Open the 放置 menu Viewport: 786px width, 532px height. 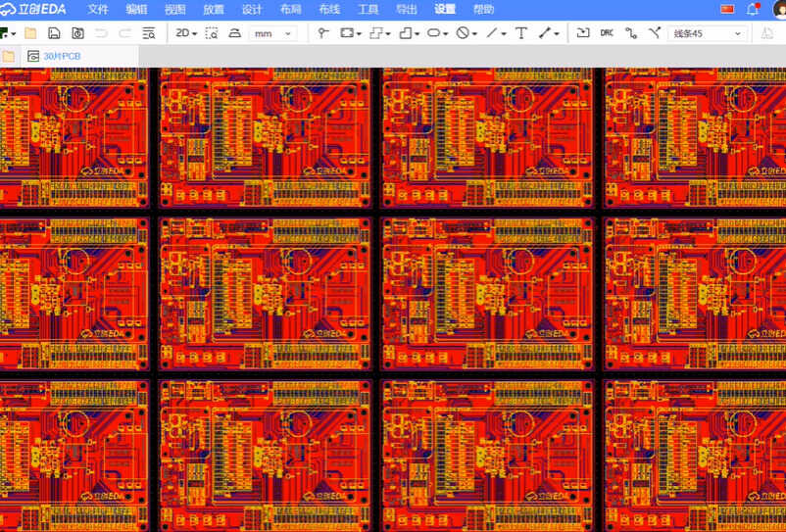[x=214, y=10]
